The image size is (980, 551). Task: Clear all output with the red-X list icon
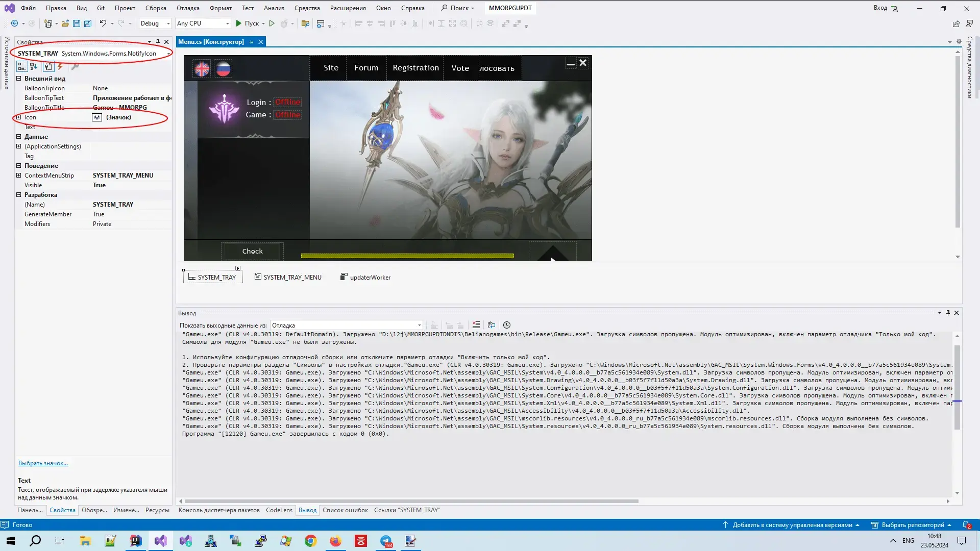(x=476, y=325)
